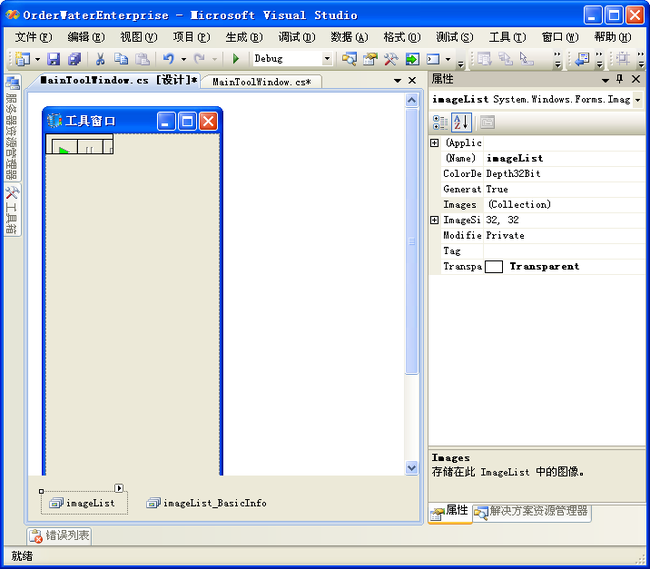Close the current document tab with X

tap(412, 80)
